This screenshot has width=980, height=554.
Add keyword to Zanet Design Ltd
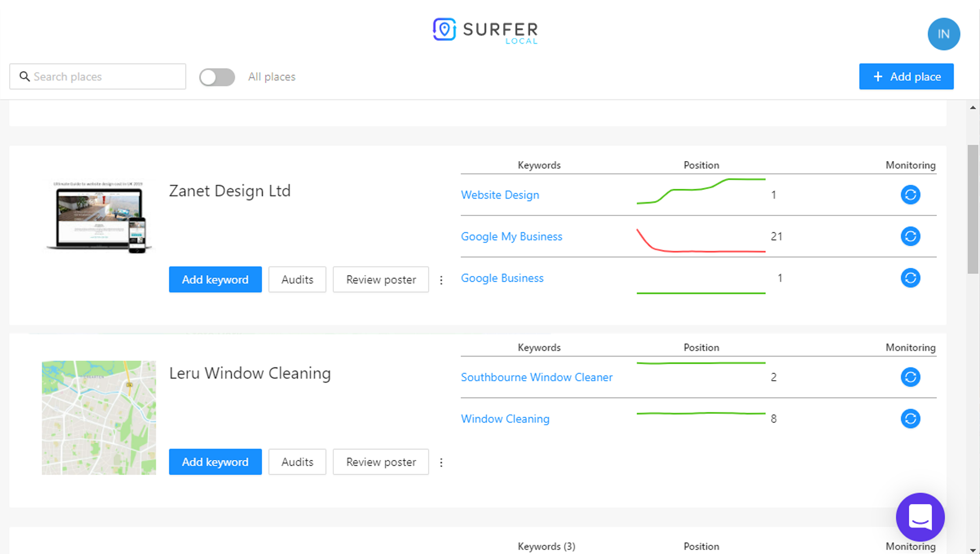pos(215,280)
